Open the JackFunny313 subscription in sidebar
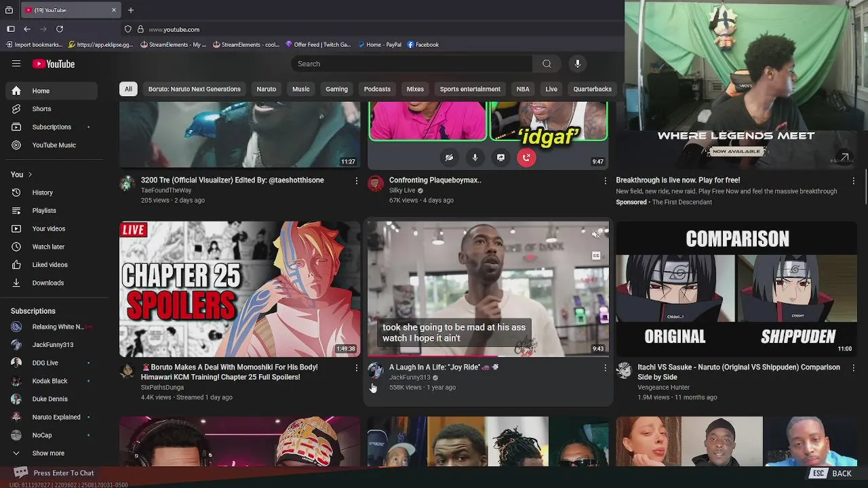Viewport: 868px width, 488px height. coord(52,345)
